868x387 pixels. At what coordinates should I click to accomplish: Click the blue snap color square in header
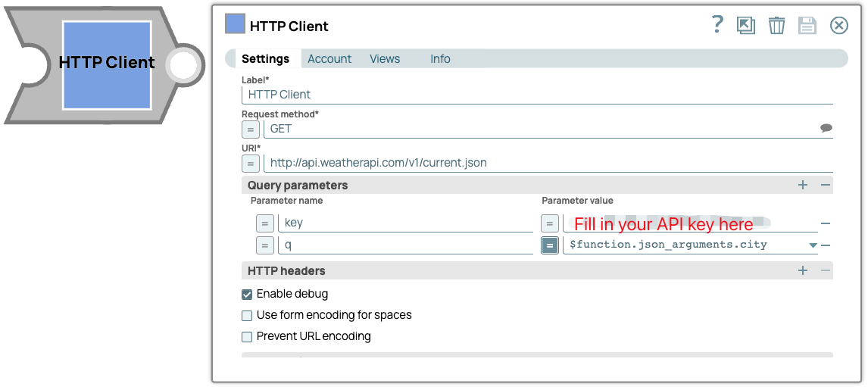click(235, 24)
